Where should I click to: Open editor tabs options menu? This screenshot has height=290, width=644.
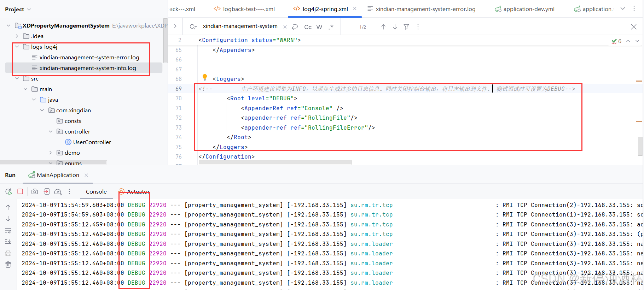[634, 8]
